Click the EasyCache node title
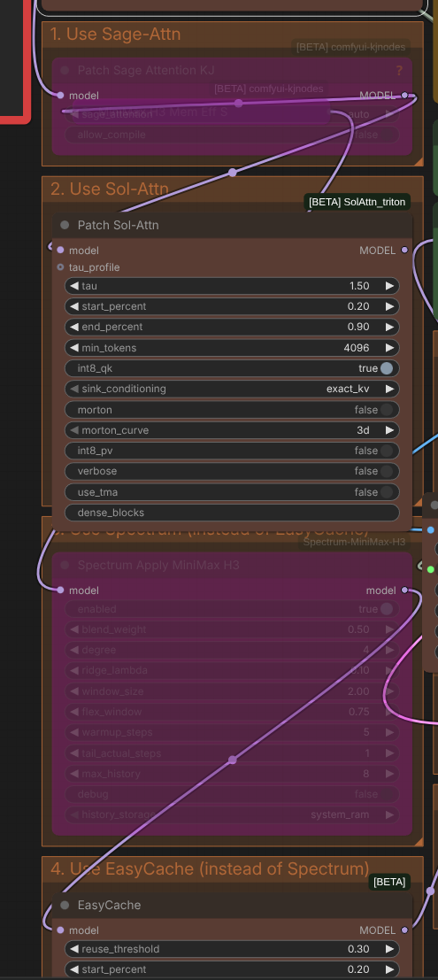 (x=109, y=905)
